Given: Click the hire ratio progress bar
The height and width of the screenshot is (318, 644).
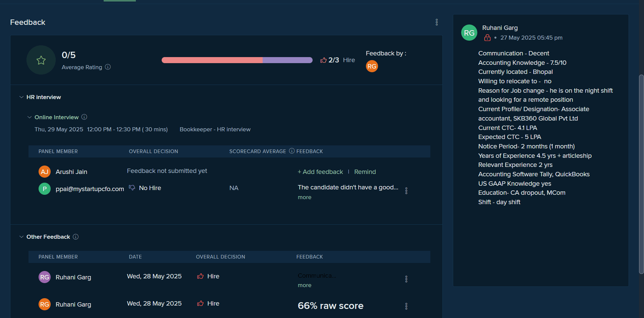Looking at the screenshot, I should click(237, 60).
